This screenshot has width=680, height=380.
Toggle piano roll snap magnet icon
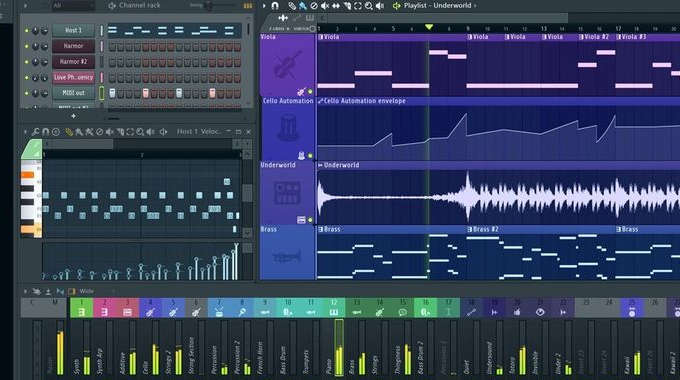coord(46,131)
